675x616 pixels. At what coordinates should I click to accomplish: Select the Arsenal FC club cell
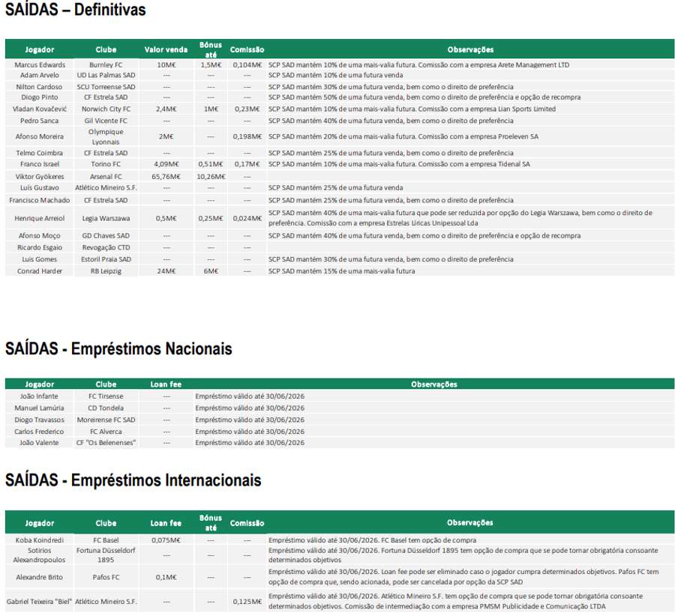coord(106,176)
